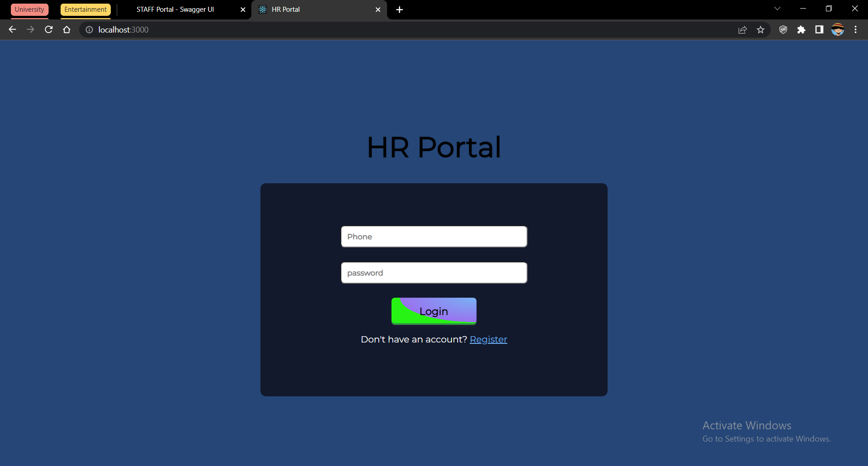Follow the Register link
Viewport: 868px width, 466px height.
click(x=488, y=339)
